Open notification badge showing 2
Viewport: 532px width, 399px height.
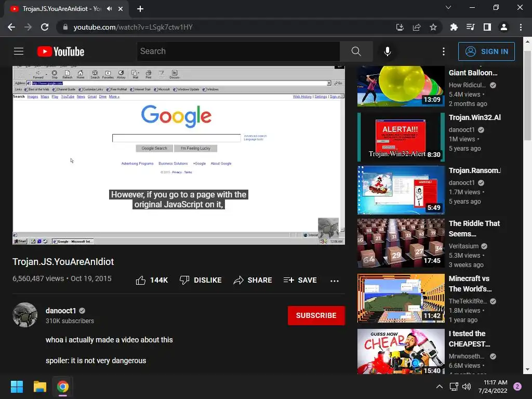517,387
